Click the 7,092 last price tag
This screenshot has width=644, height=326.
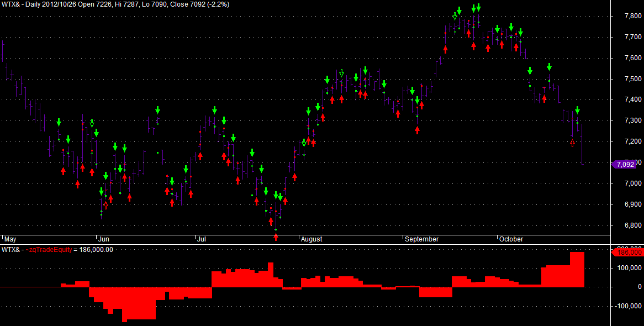(x=624, y=165)
